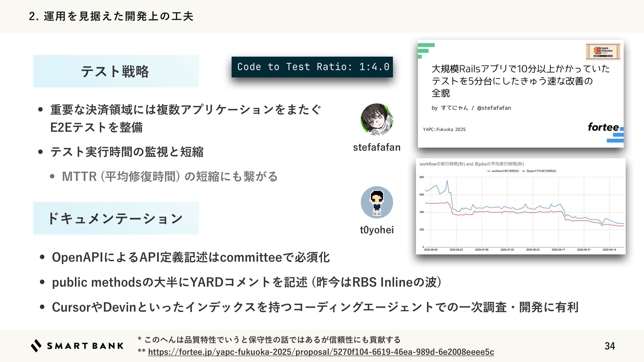
Task: Click the SMART BANK wordmark text
Action: pyautogui.click(x=85, y=346)
